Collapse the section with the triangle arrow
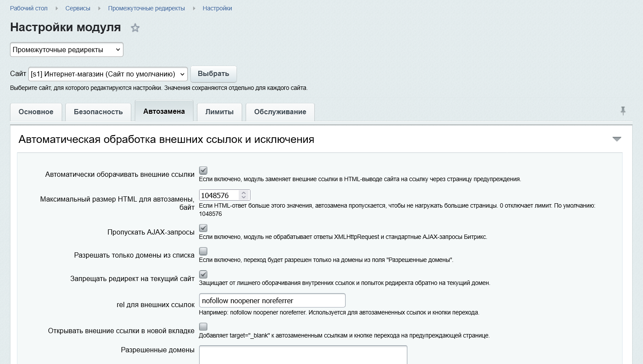Viewport: 643px width, 364px height. pos(616,139)
